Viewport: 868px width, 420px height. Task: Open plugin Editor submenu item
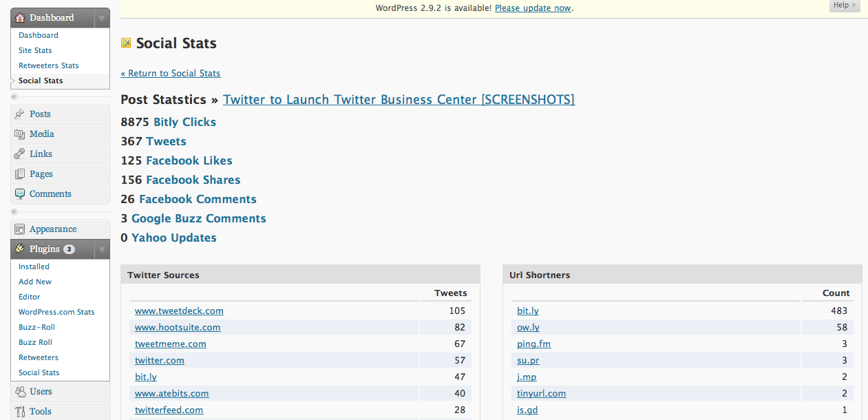30,297
